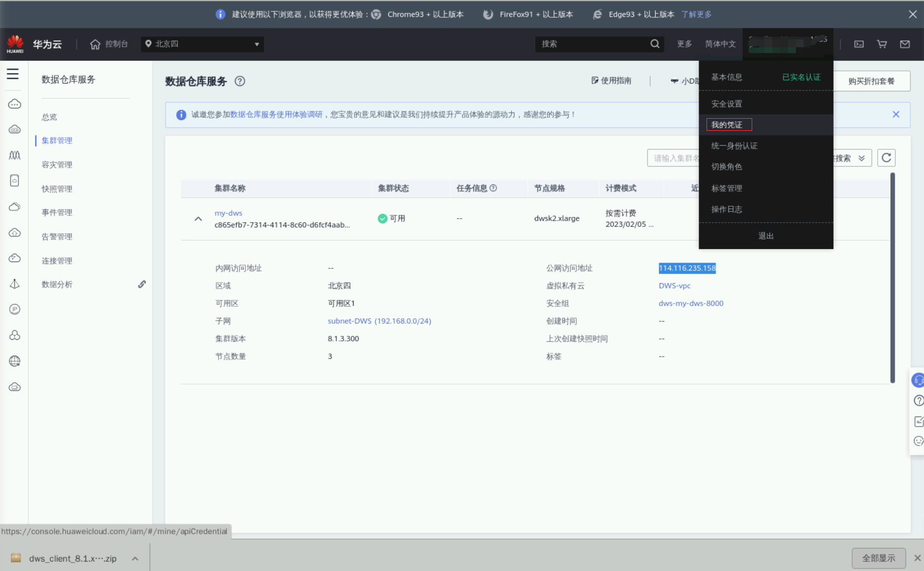
Task: Go to 总览 in side navigation
Action: click(x=49, y=117)
